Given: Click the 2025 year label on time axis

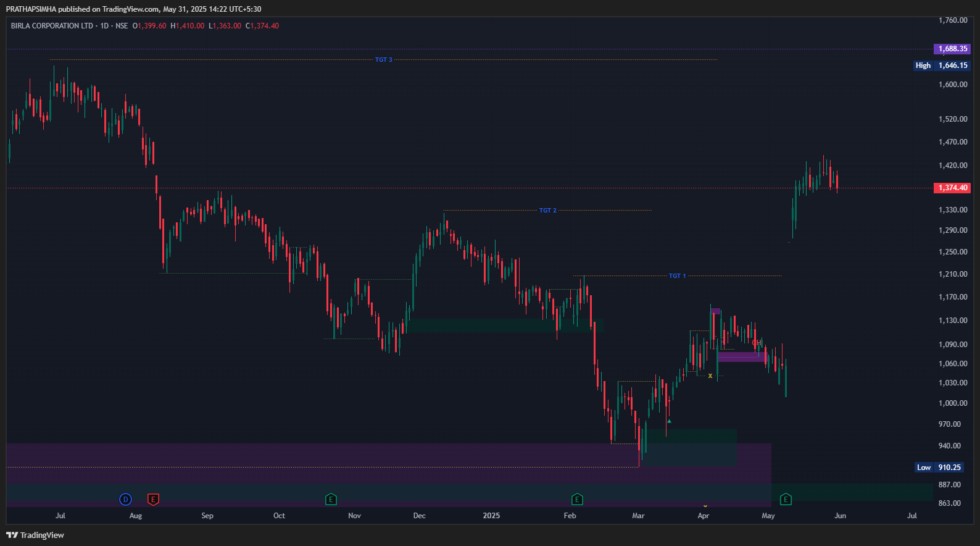Looking at the screenshot, I should pos(492,516).
